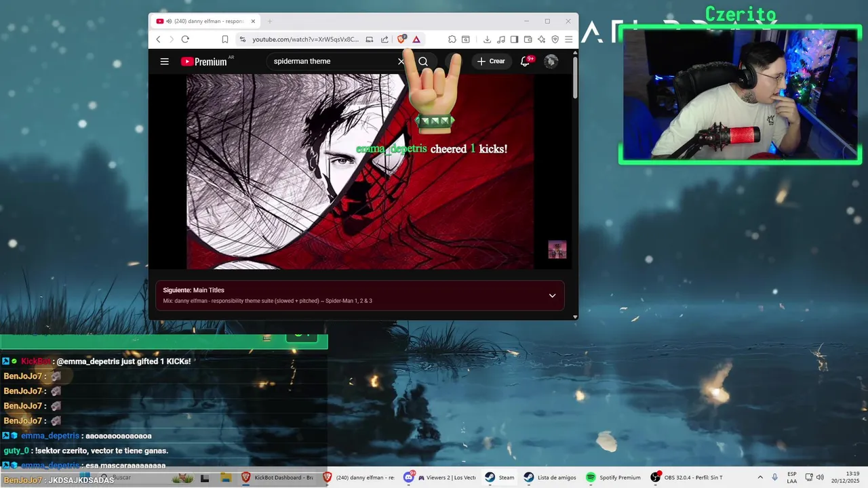Show the browser downloads
868x488 pixels.
[x=487, y=39]
